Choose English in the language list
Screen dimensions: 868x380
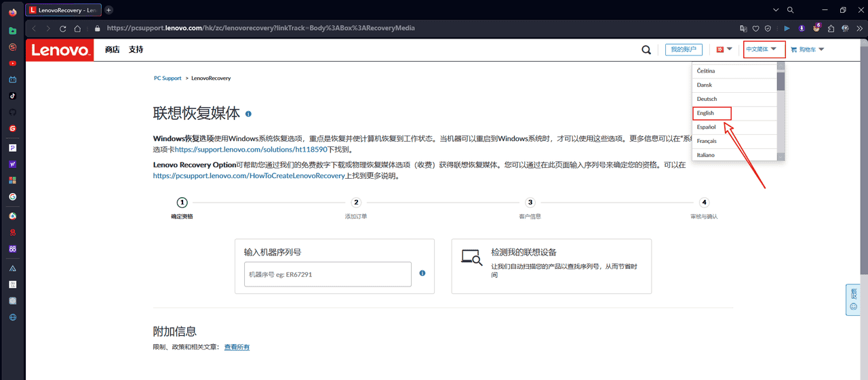click(734, 113)
